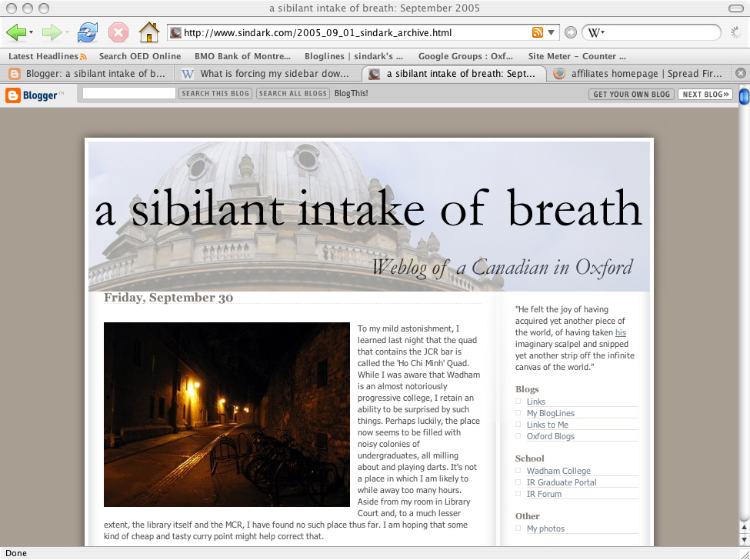Viewport: 750px width, 560px height.
Task: Click the Blogger logo in the navbar
Action: pyautogui.click(x=32, y=95)
